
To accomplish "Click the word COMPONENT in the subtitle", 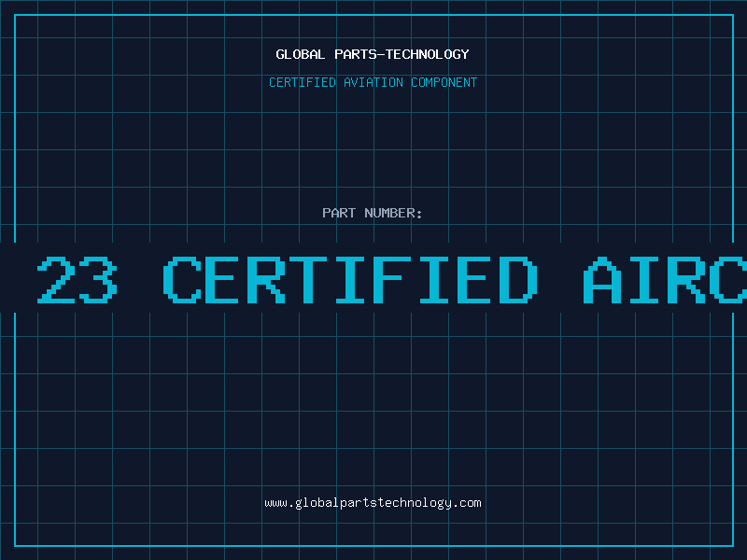I will point(444,82).
